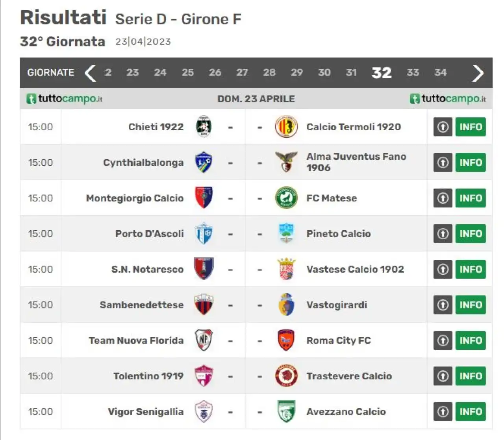Select giornata 33 tab
Viewport: 504px width, 440px height.
(413, 72)
